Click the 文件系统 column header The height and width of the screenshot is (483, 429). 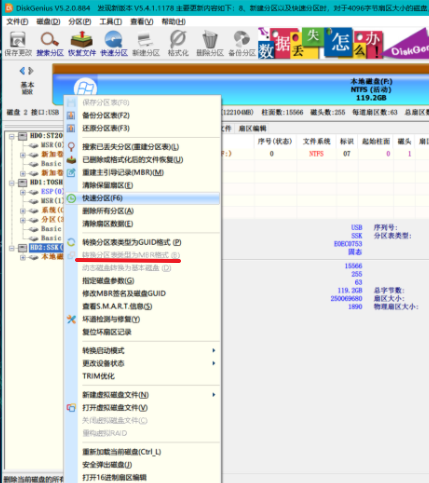[x=316, y=142]
